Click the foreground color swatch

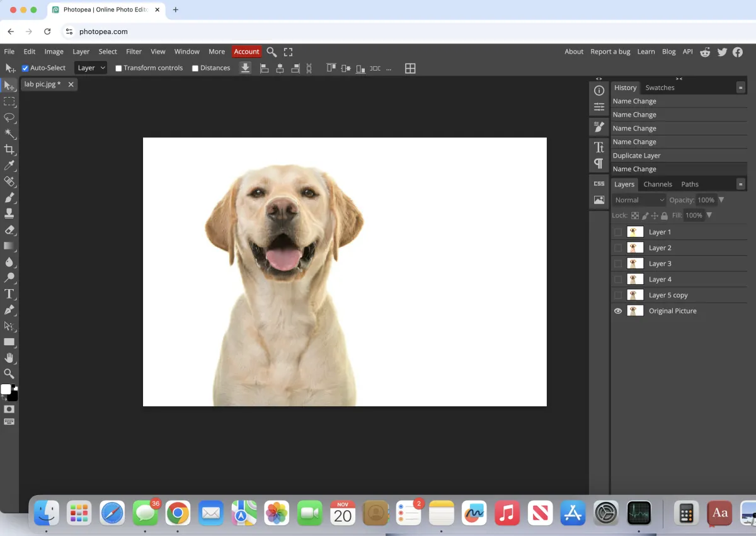(6, 389)
